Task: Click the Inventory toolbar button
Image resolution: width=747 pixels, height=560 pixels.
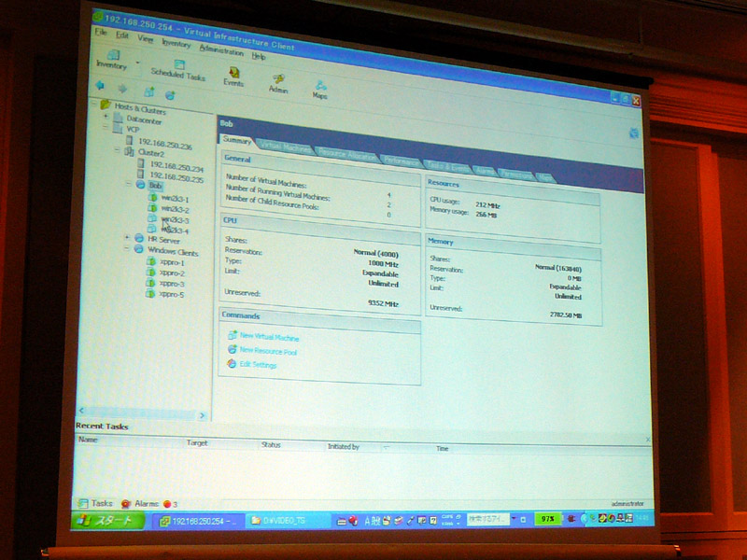Action: [x=111, y=60]
